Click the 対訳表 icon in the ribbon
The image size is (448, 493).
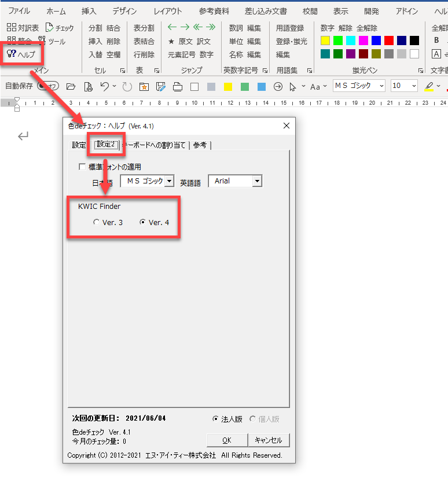click(23, 27)
